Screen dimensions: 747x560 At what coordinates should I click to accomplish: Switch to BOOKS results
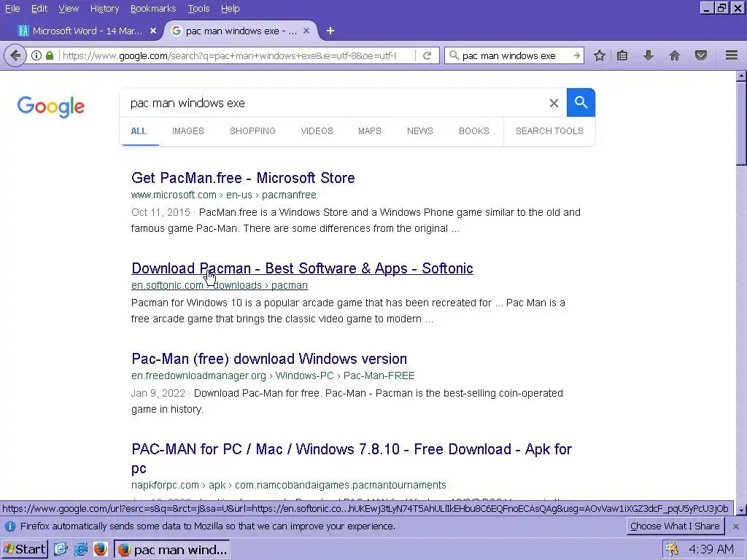[474, 131]
